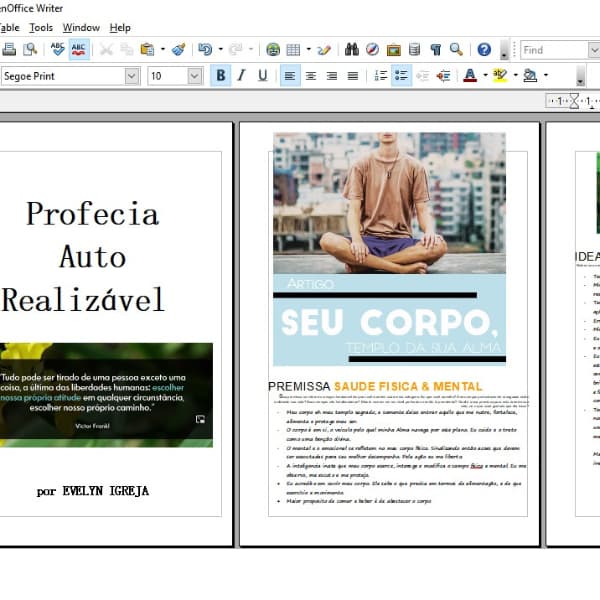Align text left
The width and height of the screenshot is (600, 600).
(290, 75)
